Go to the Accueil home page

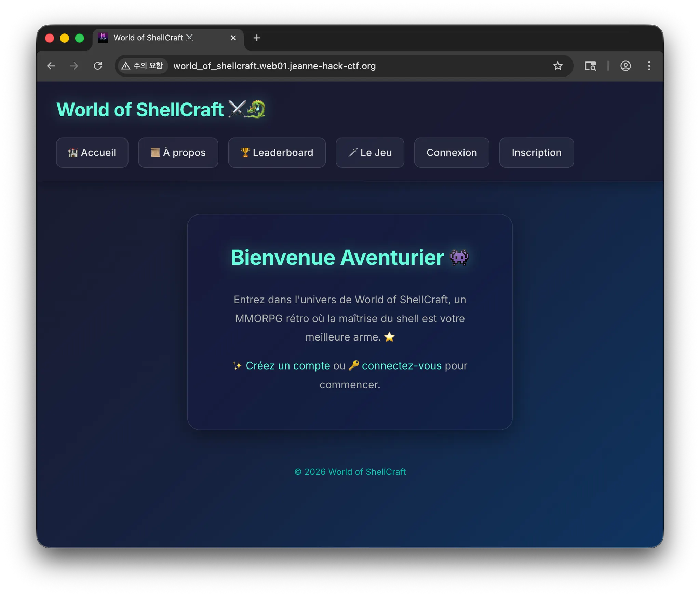coord(92,153)
